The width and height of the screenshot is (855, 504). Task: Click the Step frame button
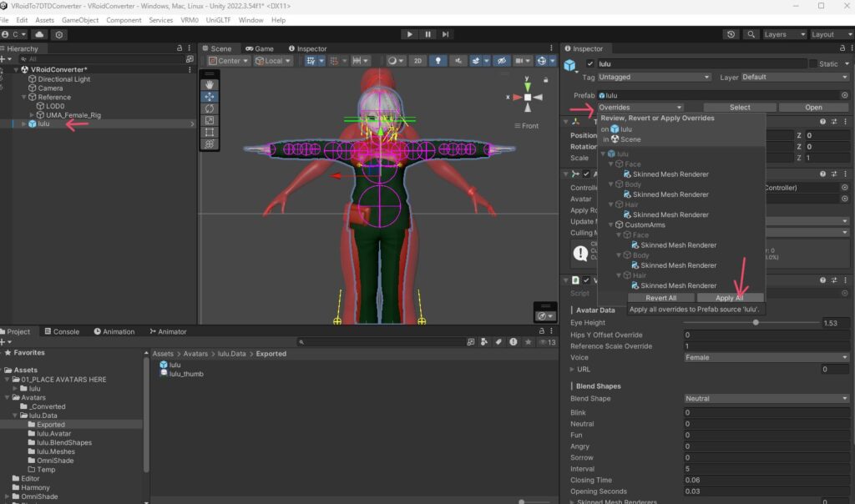coord(446,34)
